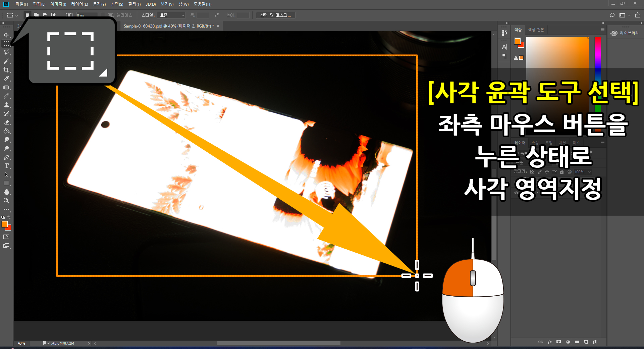Swap foreground and background colors
Image resolution: width=644 pixels, height=349 pixels.
tap(9, 217)
